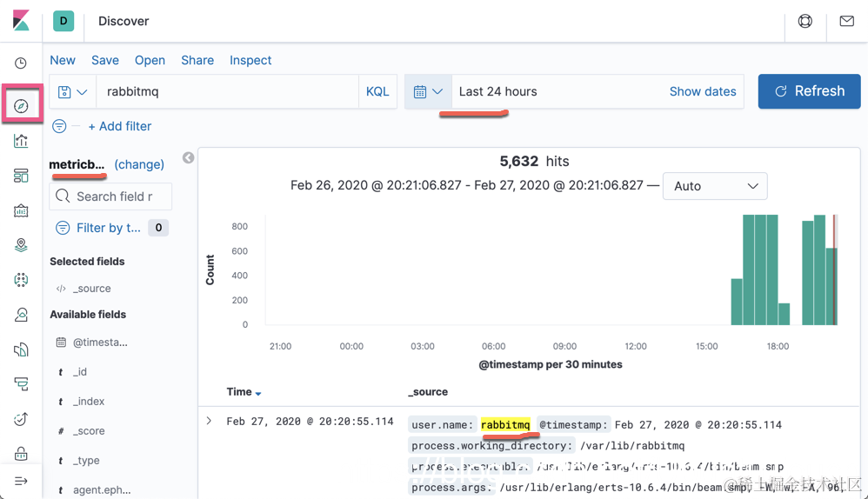868x499 pixels.
Task: Open filter options circle icon
Action: (x=59, y=126)
